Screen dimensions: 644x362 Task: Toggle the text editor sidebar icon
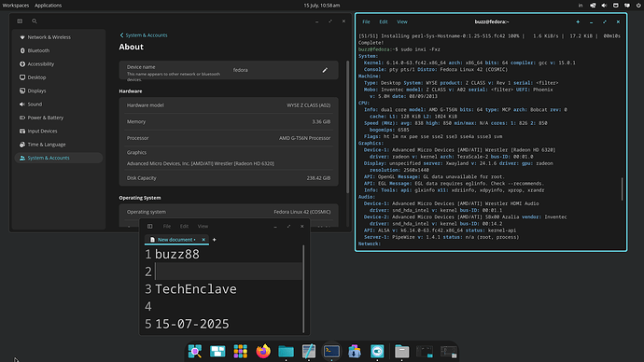pos(150,226)
